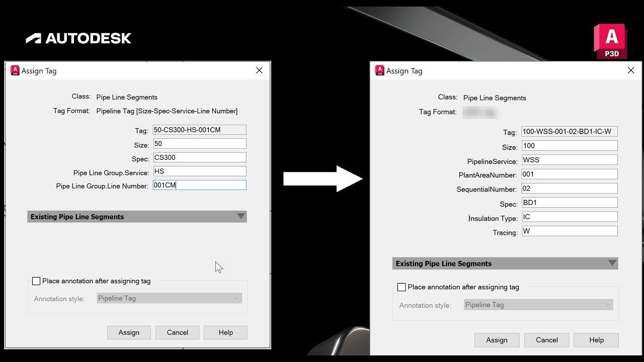Click Assign button in right Assign Tag dialog
This screenshot has height=362, width=644.
497,340
